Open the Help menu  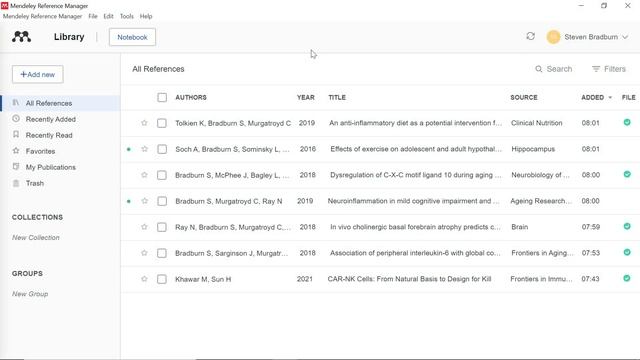click(146, 16)
